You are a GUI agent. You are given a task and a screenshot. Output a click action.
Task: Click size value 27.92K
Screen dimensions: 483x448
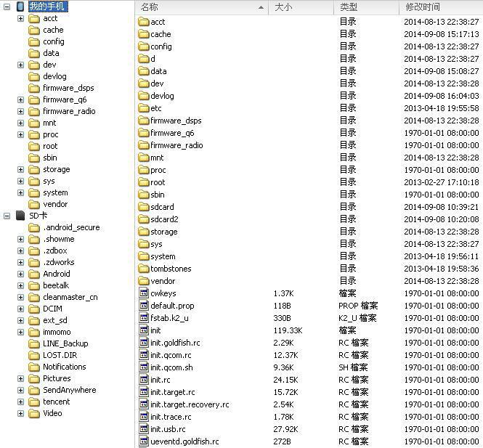click(x=285, y=429)
